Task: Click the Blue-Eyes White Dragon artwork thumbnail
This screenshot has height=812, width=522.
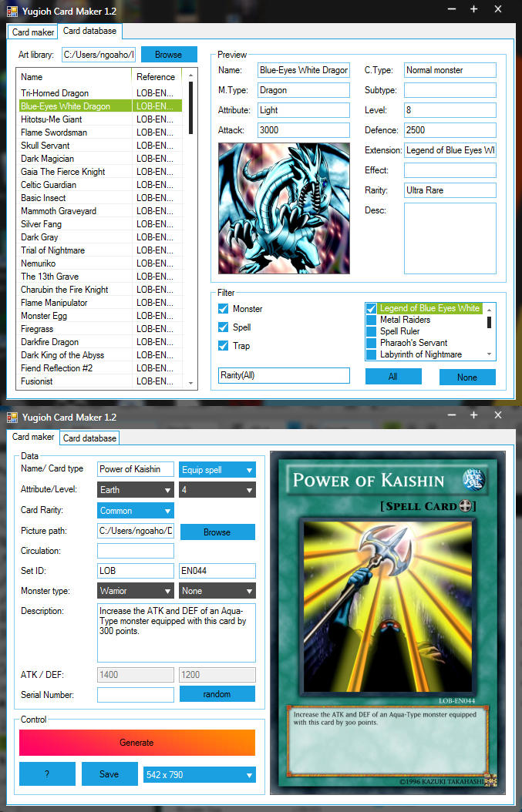Action: (x=284, y=208)
